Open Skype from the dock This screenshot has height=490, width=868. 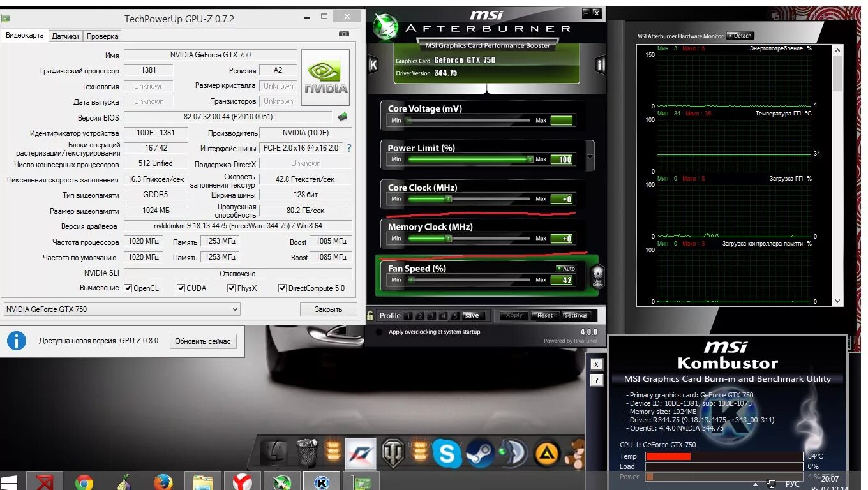447,454
